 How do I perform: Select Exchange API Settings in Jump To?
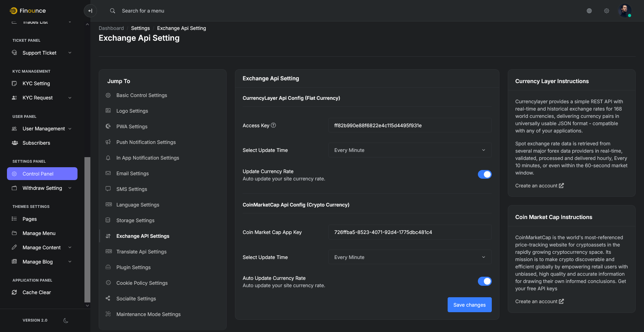(143, 236)
